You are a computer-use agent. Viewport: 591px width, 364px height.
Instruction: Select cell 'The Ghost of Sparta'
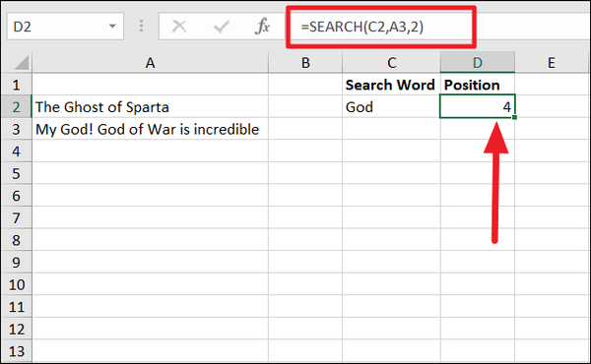[x=151, y=107]
